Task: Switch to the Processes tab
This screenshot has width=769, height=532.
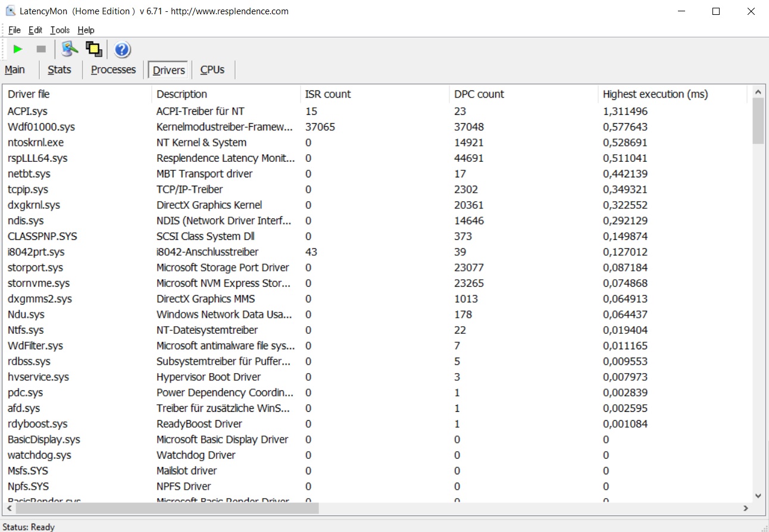Action: point(113,70)
